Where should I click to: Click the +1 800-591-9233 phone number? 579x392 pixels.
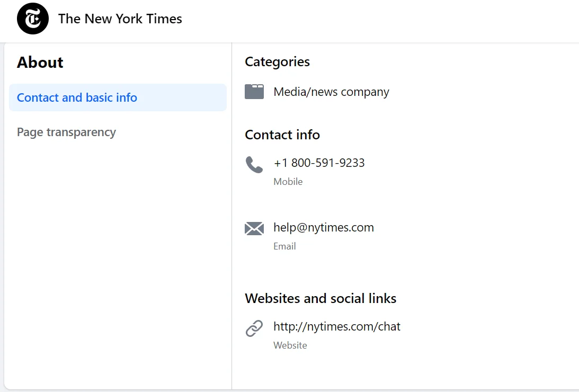click(x=319, y=163)
